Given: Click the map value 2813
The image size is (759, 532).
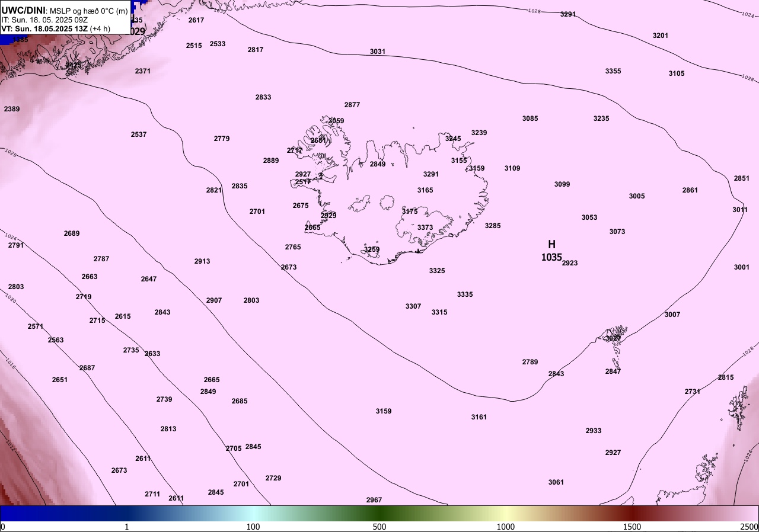Looking at the screenshot, I should pyautogui.click(x=168, y=429).
